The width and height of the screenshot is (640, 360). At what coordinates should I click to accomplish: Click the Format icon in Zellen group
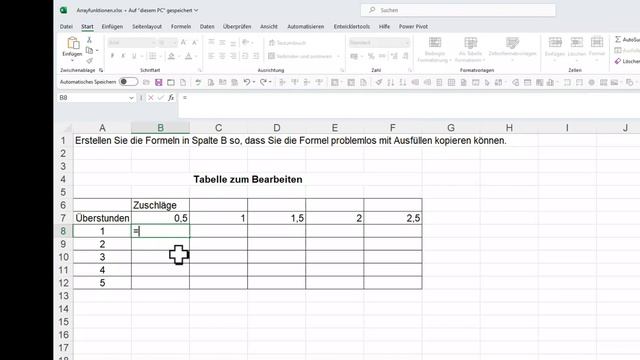597,42
